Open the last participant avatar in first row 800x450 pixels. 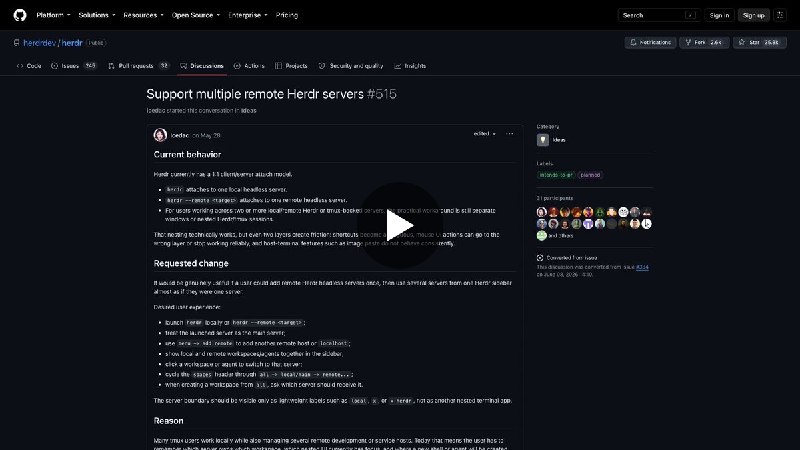tap(646, 212)
